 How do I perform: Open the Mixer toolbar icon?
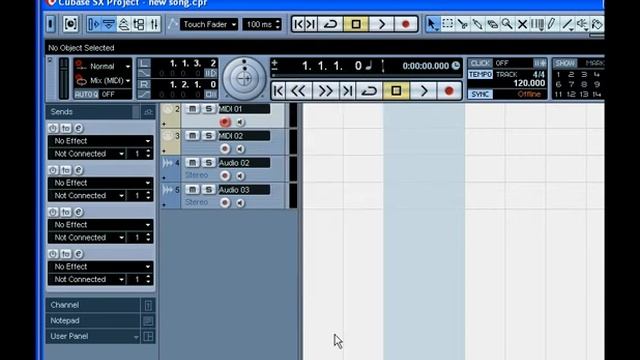click(154, 24)
